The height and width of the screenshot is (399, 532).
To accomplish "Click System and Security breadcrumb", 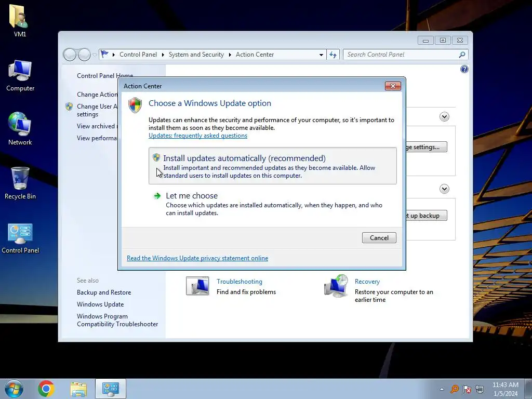I will (x=196, y=55).
